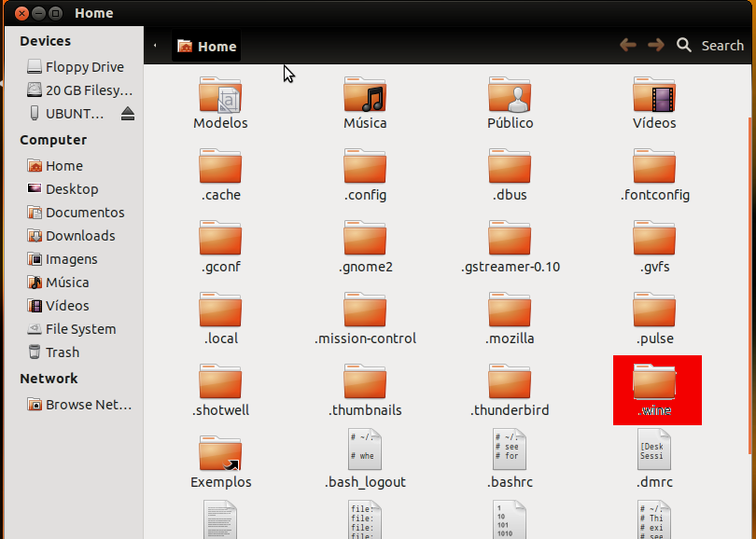Select the .gvfs folder
This screenshot has width=756, height=539.
pos(654,246)
